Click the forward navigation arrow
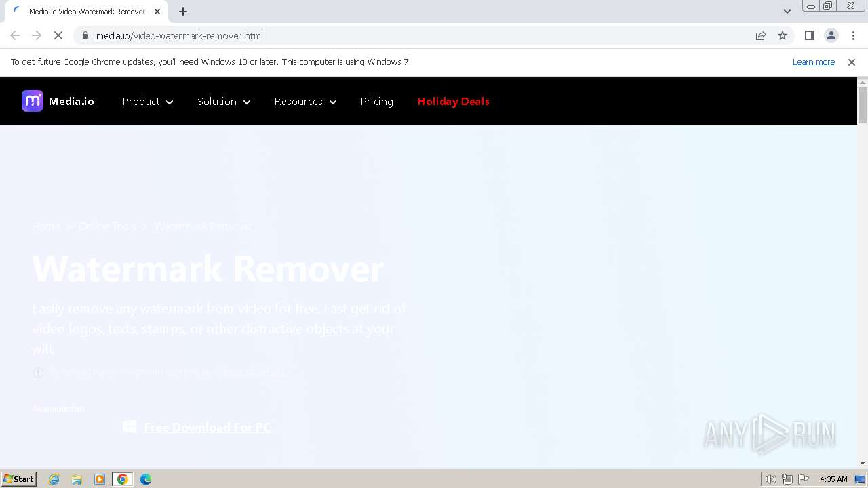Viewport: 868px width, 488px height. tap(37, 35)
